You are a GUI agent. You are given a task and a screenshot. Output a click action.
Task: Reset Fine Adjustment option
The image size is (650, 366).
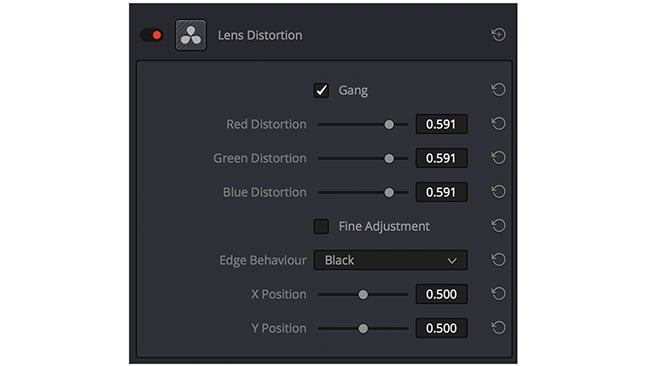click(x=498, y=225)
